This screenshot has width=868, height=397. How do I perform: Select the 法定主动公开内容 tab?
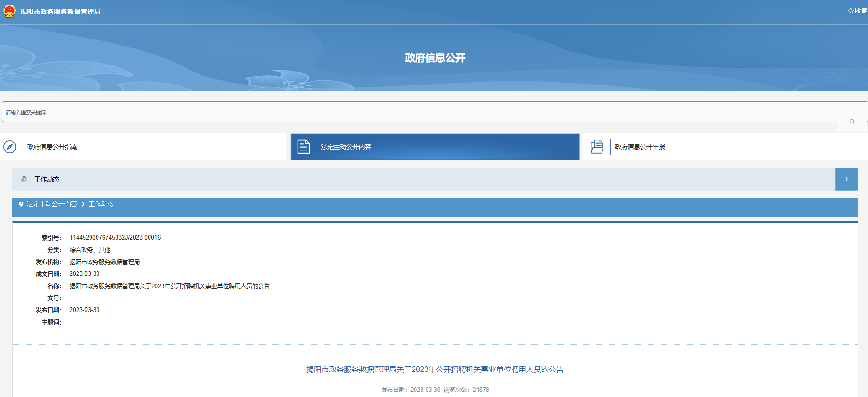pyautogui.click(x=346, y=147)
